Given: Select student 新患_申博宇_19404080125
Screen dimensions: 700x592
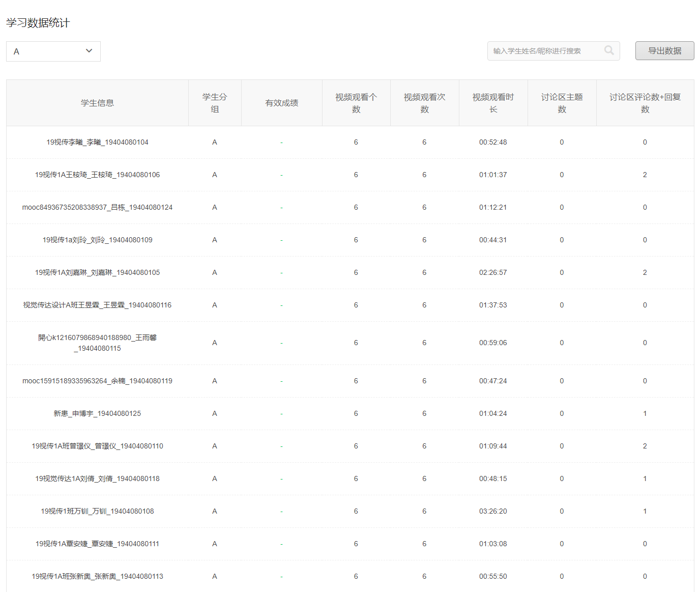Looking at the screenshot, I should 97,413.
